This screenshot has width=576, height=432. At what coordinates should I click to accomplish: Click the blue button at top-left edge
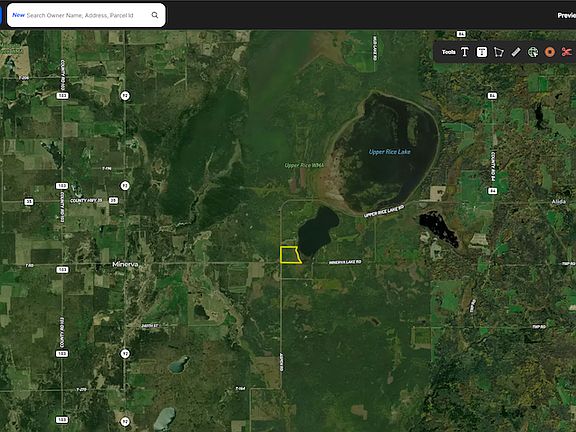1,15
